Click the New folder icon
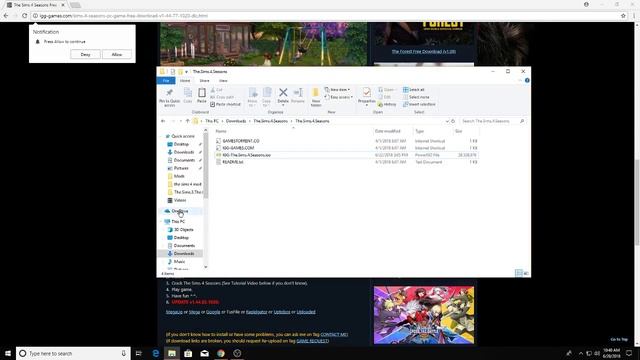 (x=316, y=93)
